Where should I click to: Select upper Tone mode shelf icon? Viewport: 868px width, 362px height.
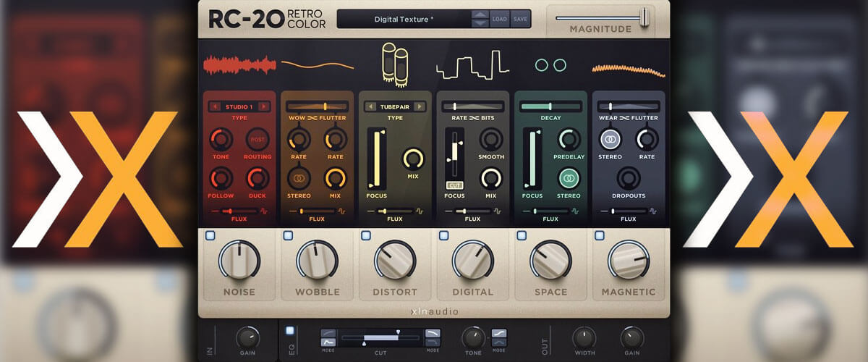[x=499, y=333]
